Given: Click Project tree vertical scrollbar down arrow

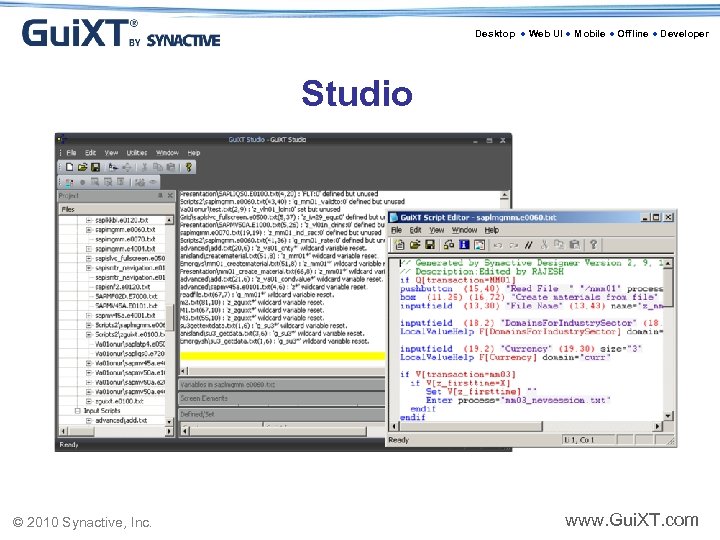Looking at the screenshot, I should point(169,422).
